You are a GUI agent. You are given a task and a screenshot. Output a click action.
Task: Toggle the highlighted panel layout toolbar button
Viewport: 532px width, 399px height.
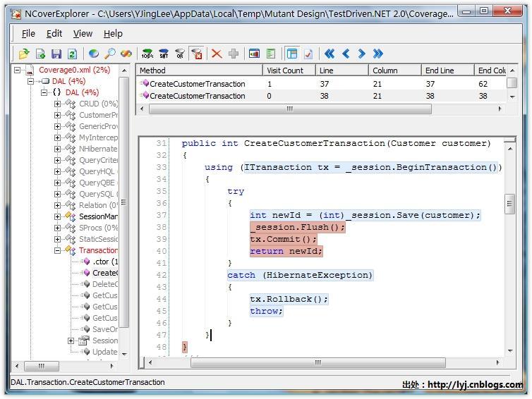(x=291, y=54)
